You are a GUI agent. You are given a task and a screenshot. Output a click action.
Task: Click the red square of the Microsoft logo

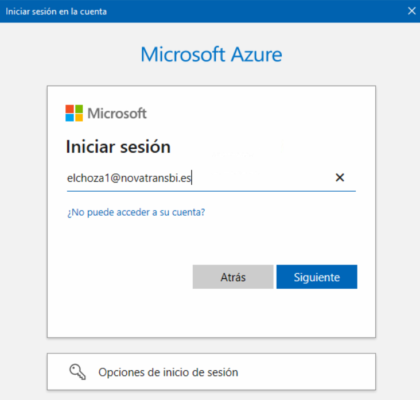coord(69,109)
